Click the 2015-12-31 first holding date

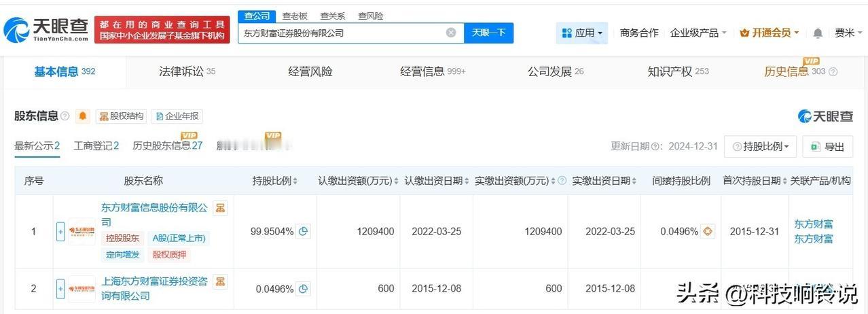point(755,232)
